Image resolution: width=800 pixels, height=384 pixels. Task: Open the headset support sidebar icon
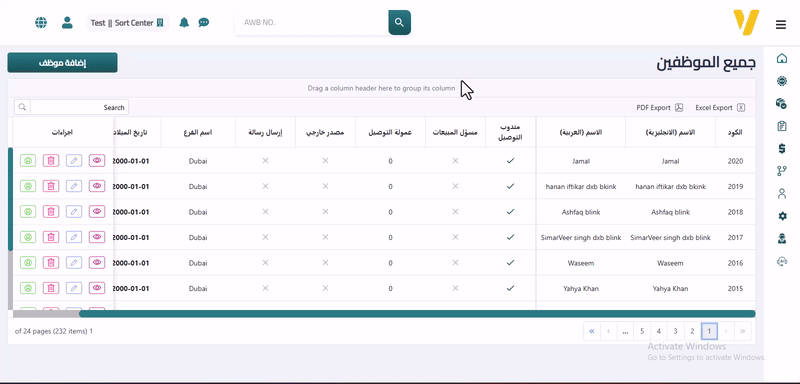click(782, 261)
